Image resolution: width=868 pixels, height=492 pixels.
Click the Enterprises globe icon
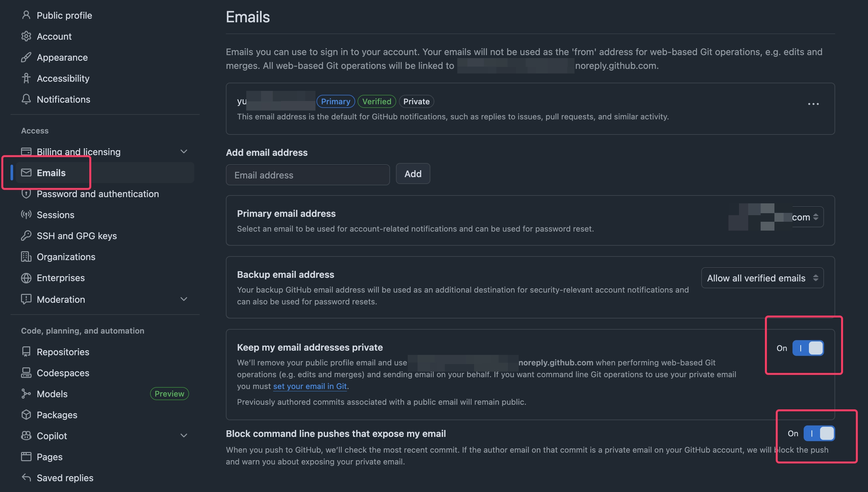coord(26,277)
